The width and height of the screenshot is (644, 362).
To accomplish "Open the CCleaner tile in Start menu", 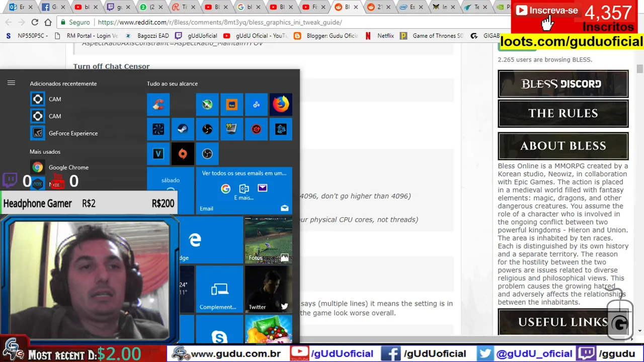I will [x=158, y=105].
